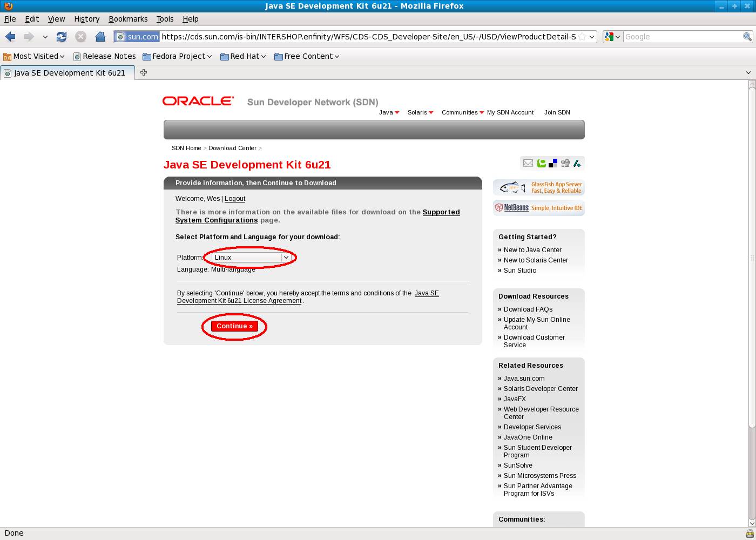Bookmark this page with the star icon
The height and width of the screenshot is (540, 756).
point(582,37)
